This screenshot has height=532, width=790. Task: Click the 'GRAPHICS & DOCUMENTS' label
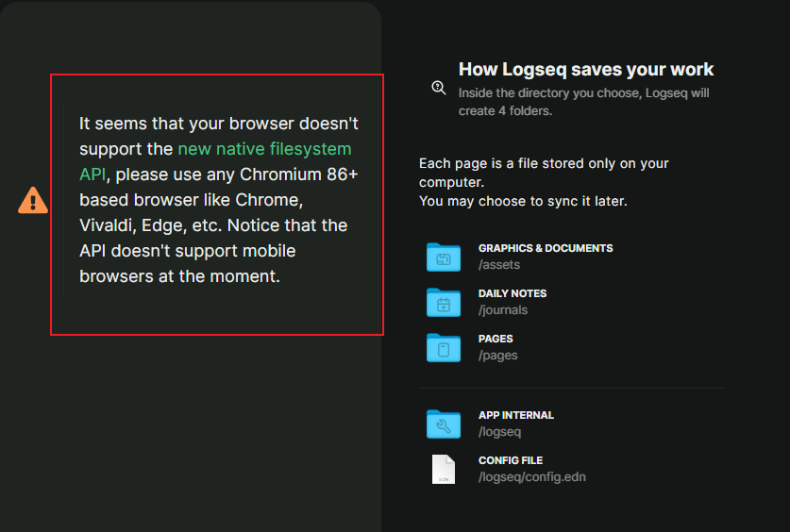coord(546,248)
